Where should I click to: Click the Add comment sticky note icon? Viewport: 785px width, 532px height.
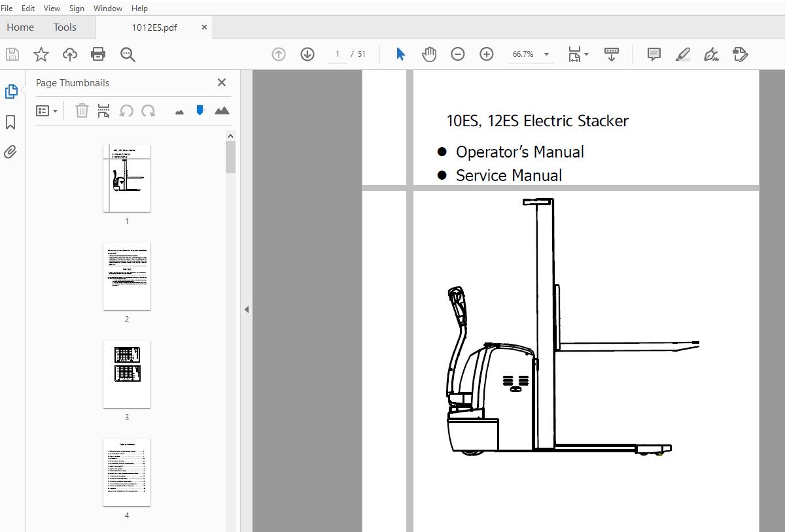[654, 54]
